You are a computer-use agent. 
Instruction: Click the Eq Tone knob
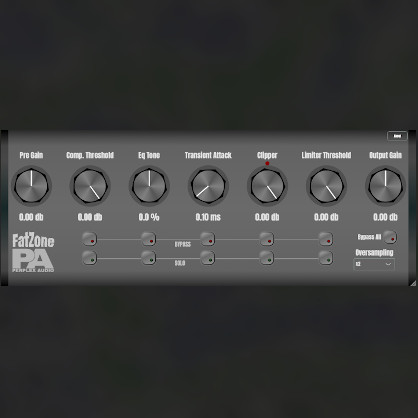tap(149, 186)
